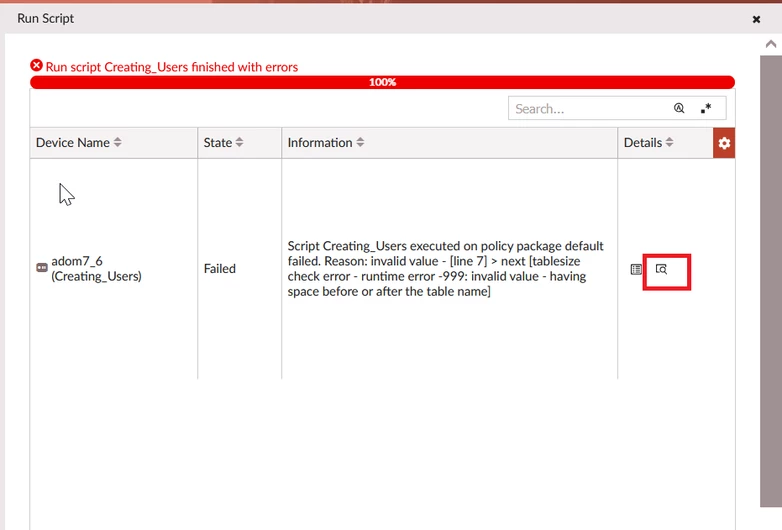Select adom7_6 (Creating_Users) device name

[x=96, y=268]
